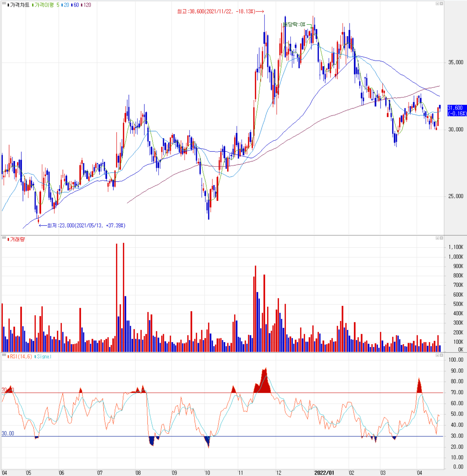
Task: Click the 거래량 volume legend label
Action: 17,239
